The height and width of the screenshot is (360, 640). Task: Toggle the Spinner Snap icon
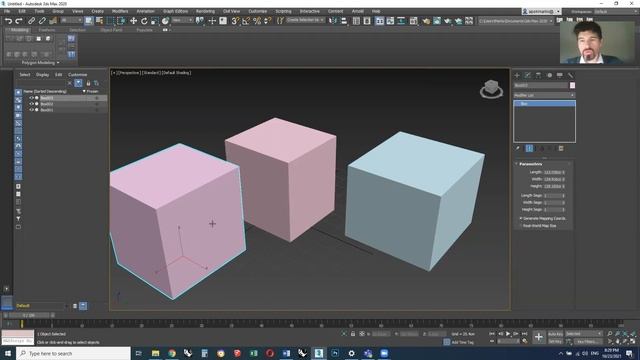pos(267,21)
